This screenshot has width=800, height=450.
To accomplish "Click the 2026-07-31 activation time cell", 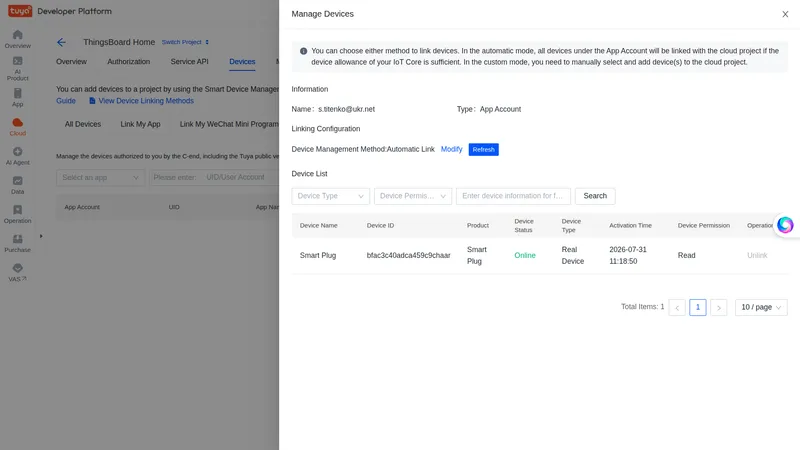I will (x=628, y=255).
